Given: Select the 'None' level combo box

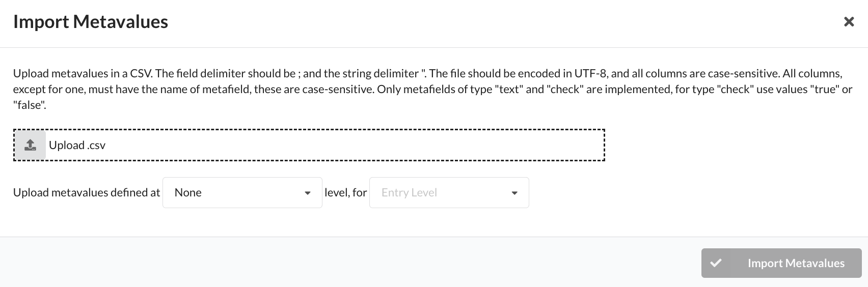Looking at the screenshot, I should (x=242, y=192).
